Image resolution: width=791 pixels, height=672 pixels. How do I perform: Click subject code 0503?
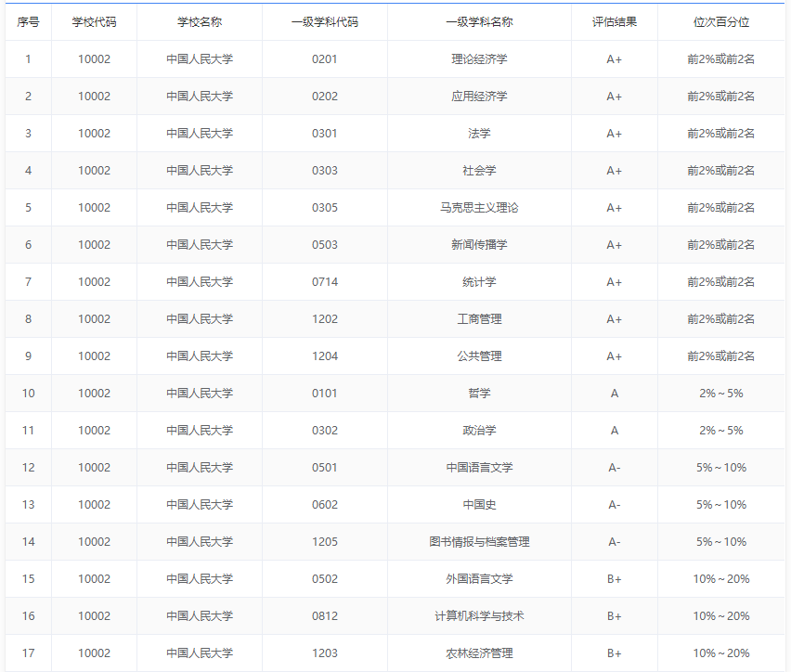click(325, 245)
